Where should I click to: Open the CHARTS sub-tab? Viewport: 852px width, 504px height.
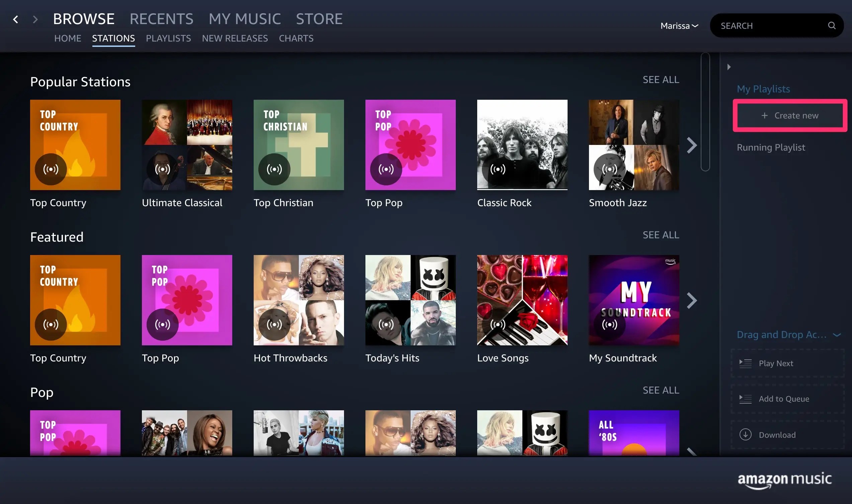296,38
